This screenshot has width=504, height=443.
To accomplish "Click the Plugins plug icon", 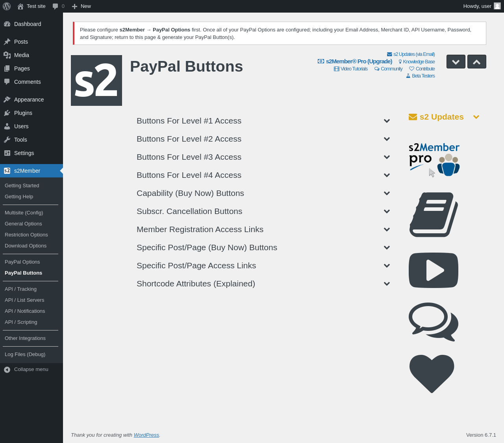I will pyautogui.click(x=7, y=113).
